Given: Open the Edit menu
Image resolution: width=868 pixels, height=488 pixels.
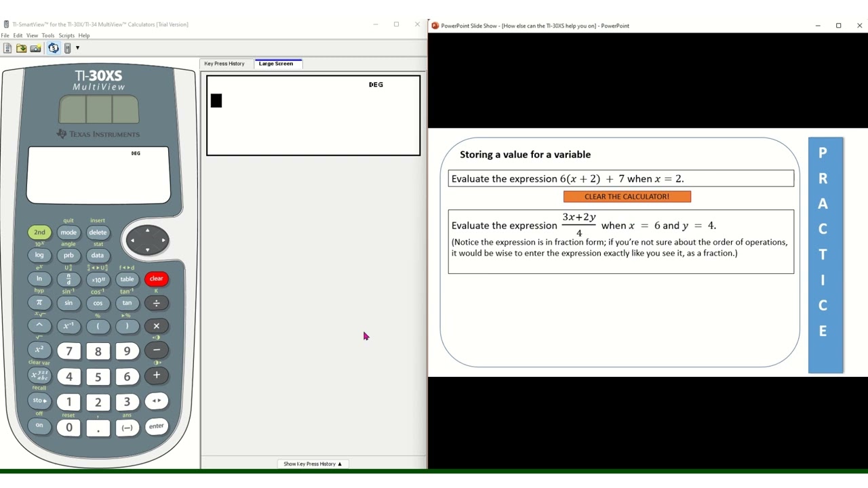Looking at the screenshot, I should [18, 35].
